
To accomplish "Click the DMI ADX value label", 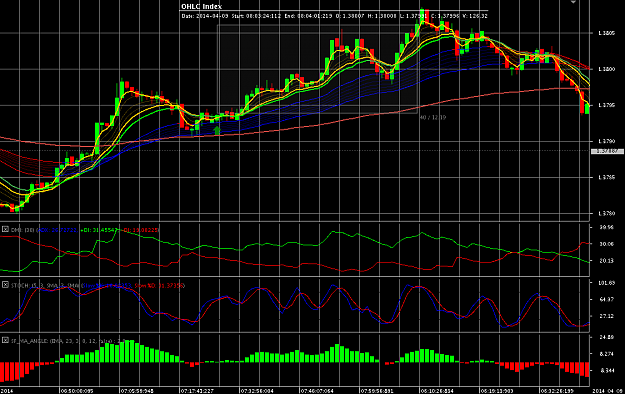I will (x=58, y=230).
